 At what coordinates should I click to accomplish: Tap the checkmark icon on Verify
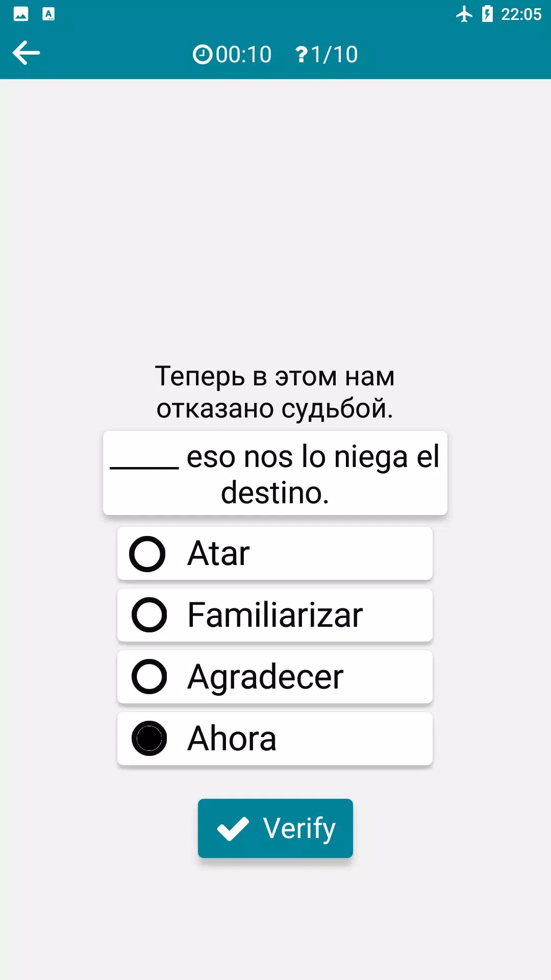pyautogui.click(x=233, y=828)
